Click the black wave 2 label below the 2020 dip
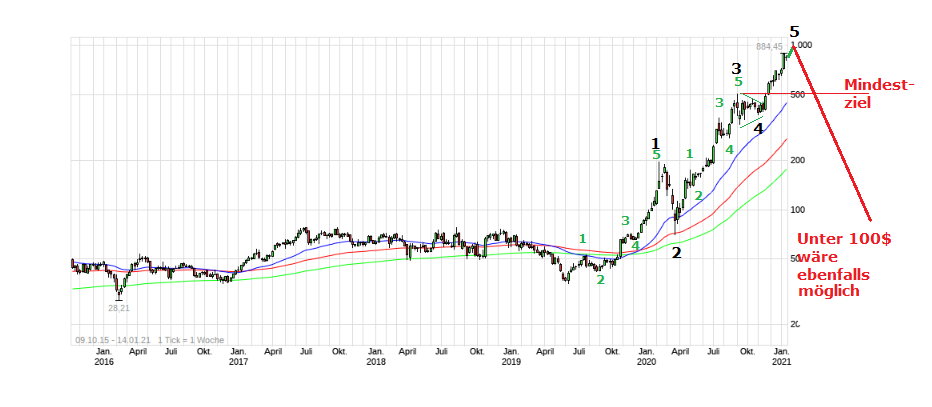932x407 pixels. pyautogui.click(x=677, y=253)
